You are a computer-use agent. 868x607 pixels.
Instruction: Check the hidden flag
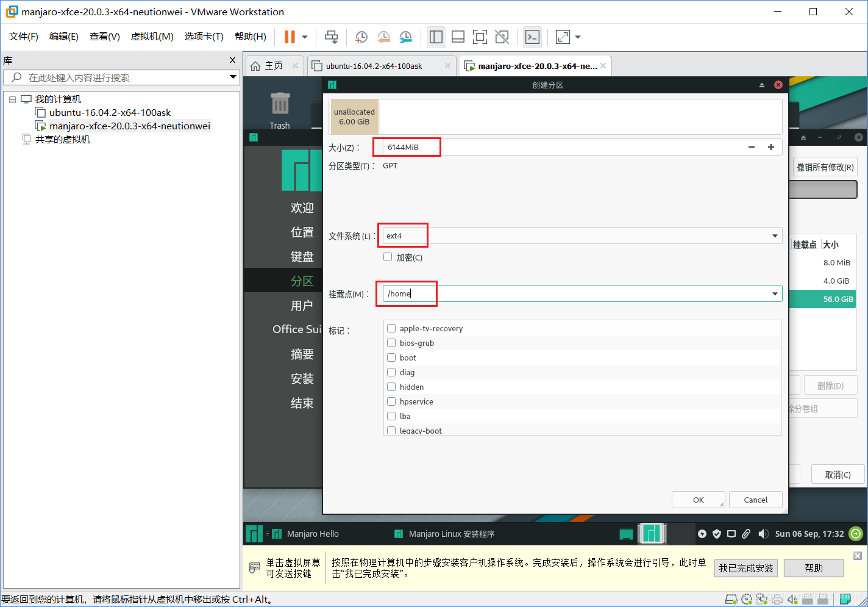(391, 387)
